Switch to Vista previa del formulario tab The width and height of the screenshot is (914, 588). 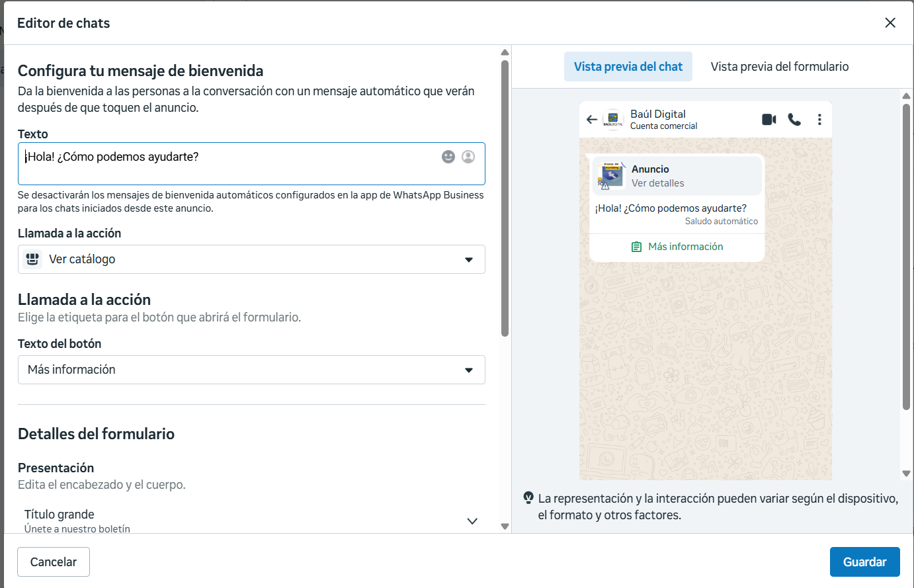coord(779,67)
